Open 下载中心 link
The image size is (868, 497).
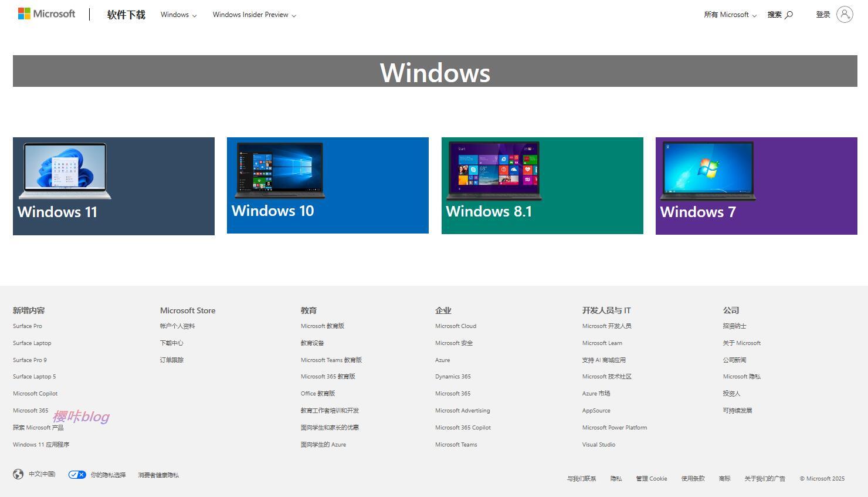pyautogui.click(x=172, y=343)
